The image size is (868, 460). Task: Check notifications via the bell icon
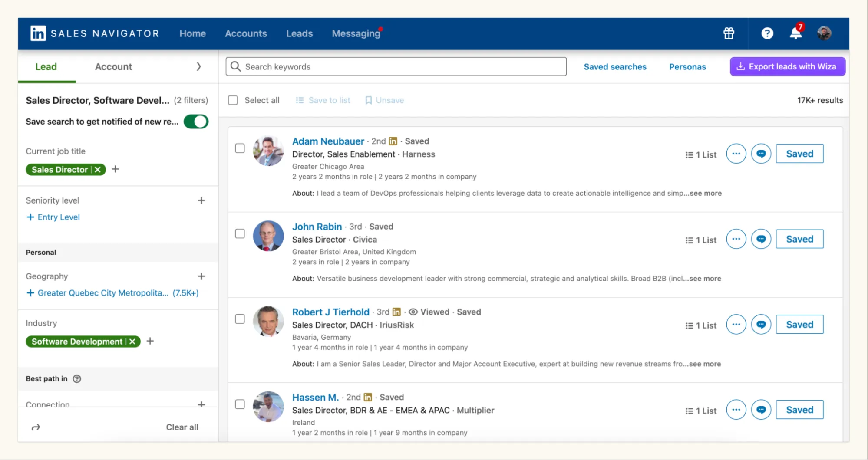[x=795, y=33]
